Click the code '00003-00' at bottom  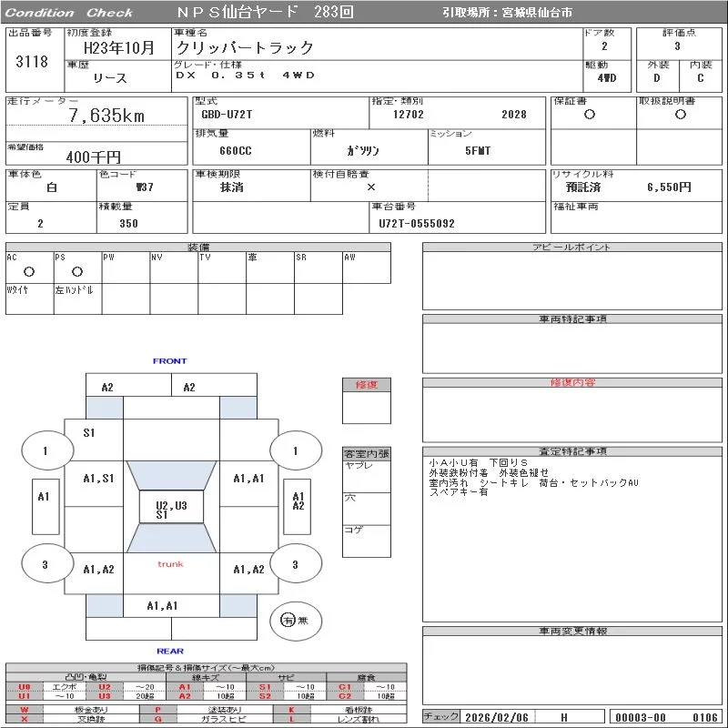click(641, 717)
